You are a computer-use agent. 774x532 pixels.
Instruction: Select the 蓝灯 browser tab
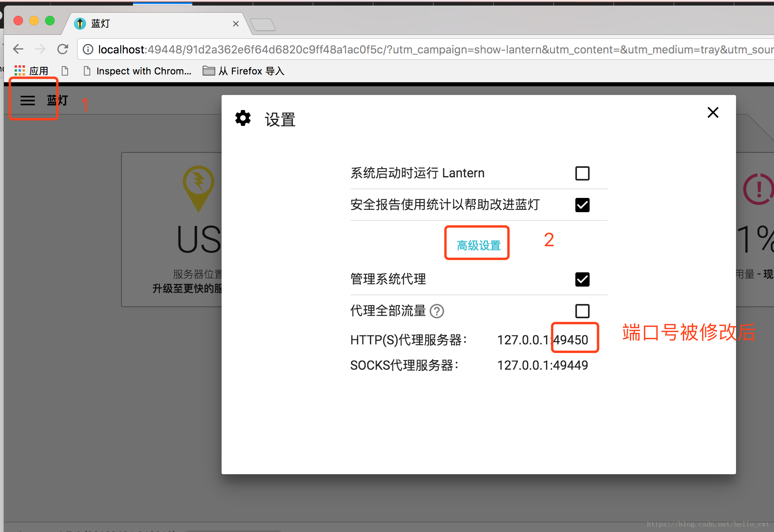(156, 24)
